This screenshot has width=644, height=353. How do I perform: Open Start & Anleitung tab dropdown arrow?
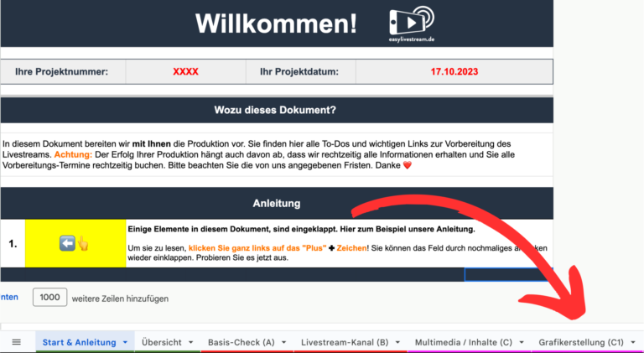tap(125, 342)
